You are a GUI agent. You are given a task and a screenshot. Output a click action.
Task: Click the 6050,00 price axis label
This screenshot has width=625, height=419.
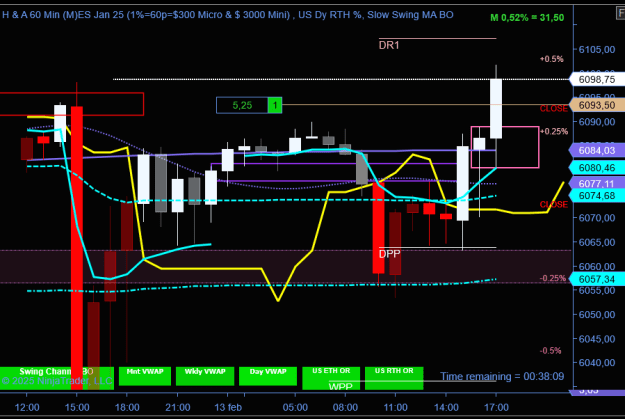[x=597, y=315]
